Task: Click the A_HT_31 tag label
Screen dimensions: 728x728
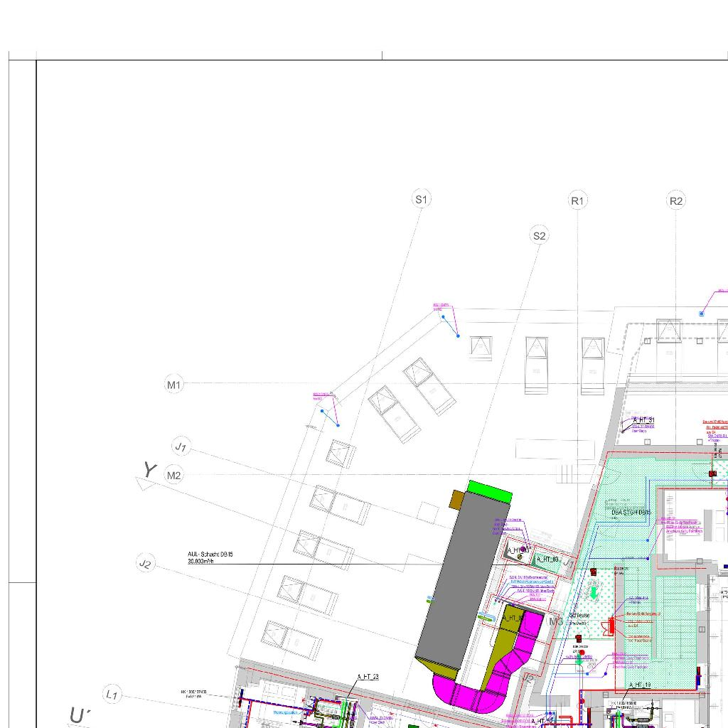Action: coord(643,419)
